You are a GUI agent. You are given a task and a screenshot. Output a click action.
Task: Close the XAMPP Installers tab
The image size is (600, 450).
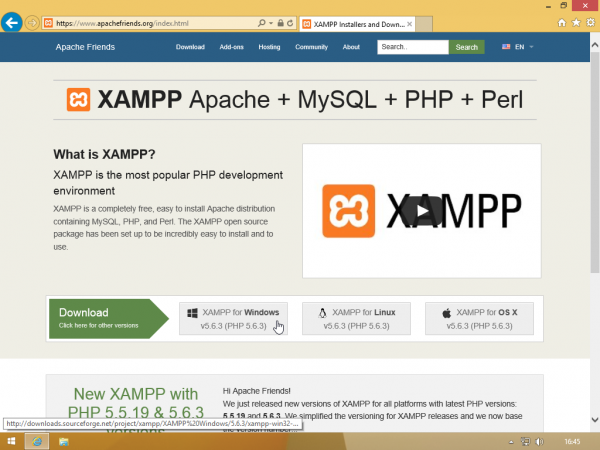click(x=409, y=24)
